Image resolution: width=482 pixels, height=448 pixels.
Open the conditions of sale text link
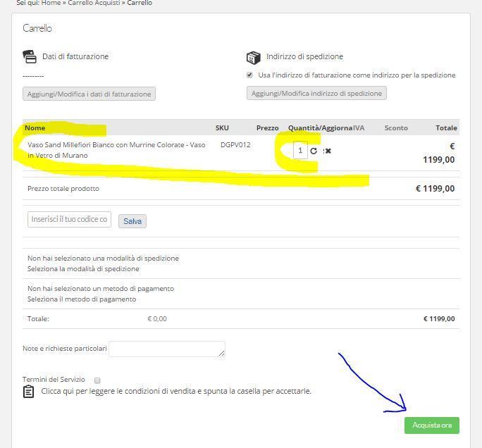point(176,391)
